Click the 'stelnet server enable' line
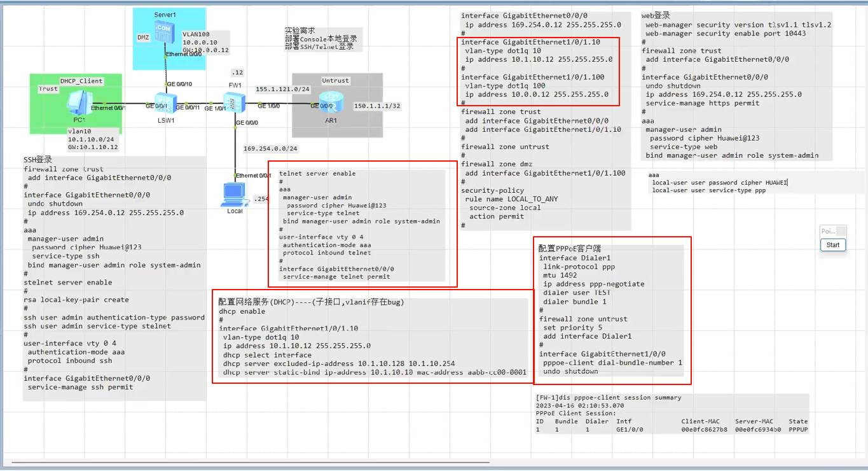Image resolution: width=868 pixels, height=471 pixels. [68, 283]
